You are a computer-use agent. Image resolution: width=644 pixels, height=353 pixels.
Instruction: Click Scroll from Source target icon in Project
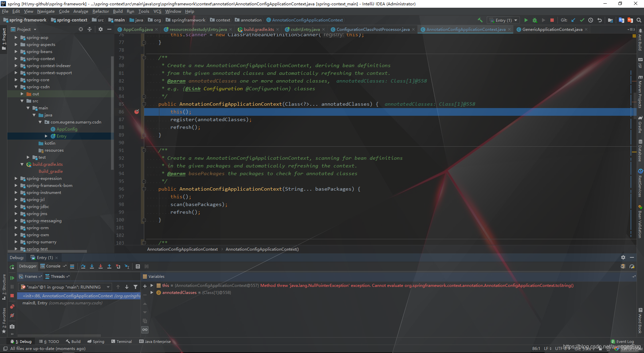[x=81, y=30]
